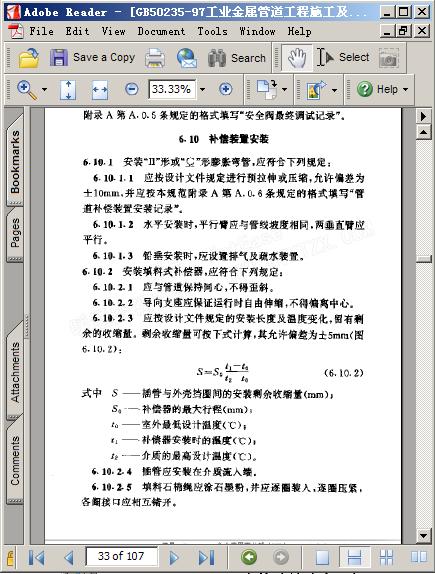This screenshot has width=435, height=574.
Task: Select the Hand tool
Action: click(297, 57)
